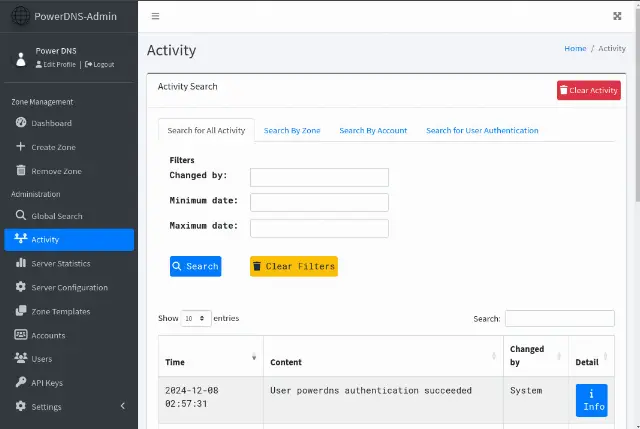
Task: Focus the Maximum date input field
Action: (x=319, y=228)
